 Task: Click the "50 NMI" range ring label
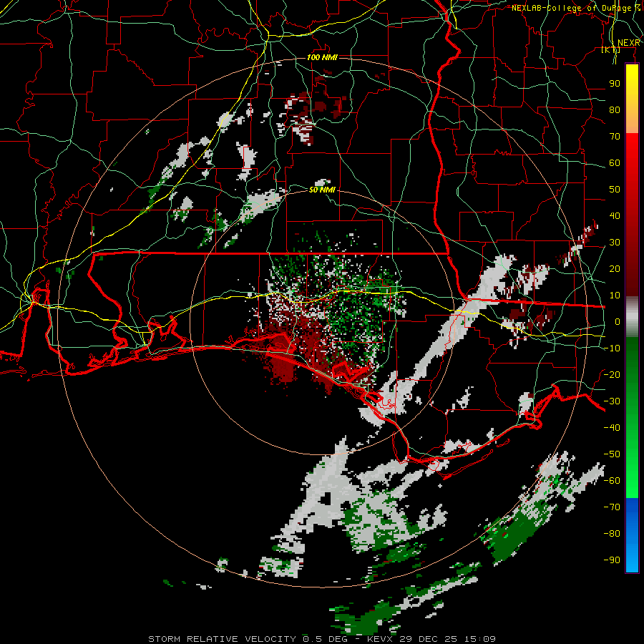coord(323,190)
